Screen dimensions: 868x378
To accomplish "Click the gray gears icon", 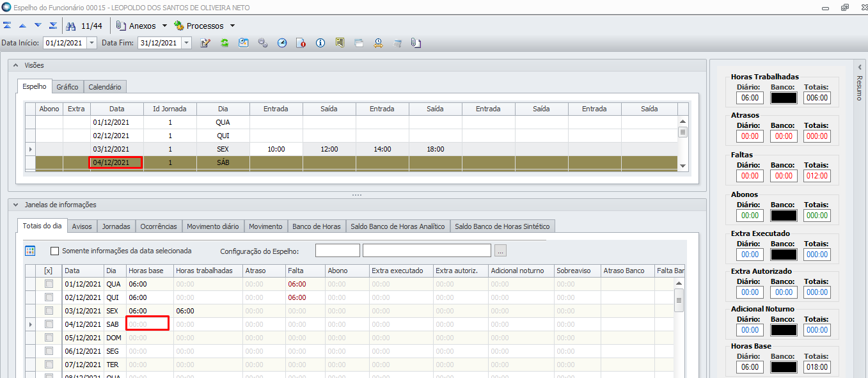I will (x=263, y=43).
